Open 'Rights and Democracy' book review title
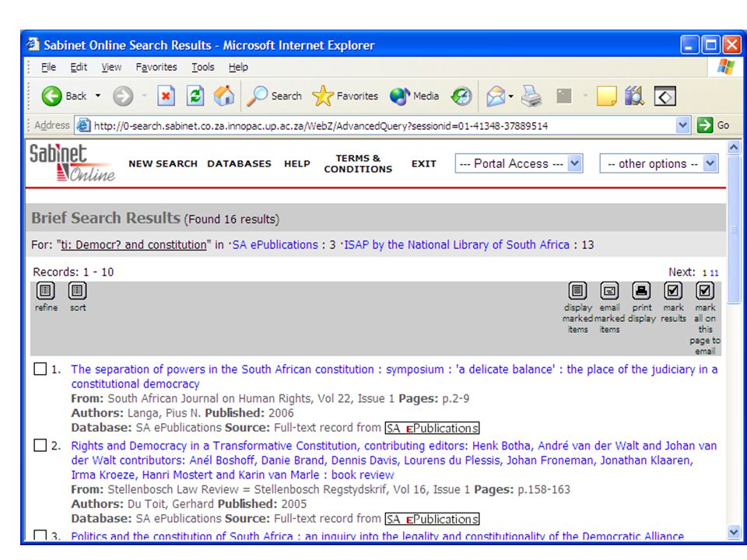Image resolution: width=747 pixels, height=560 pixels. [394, 460]
